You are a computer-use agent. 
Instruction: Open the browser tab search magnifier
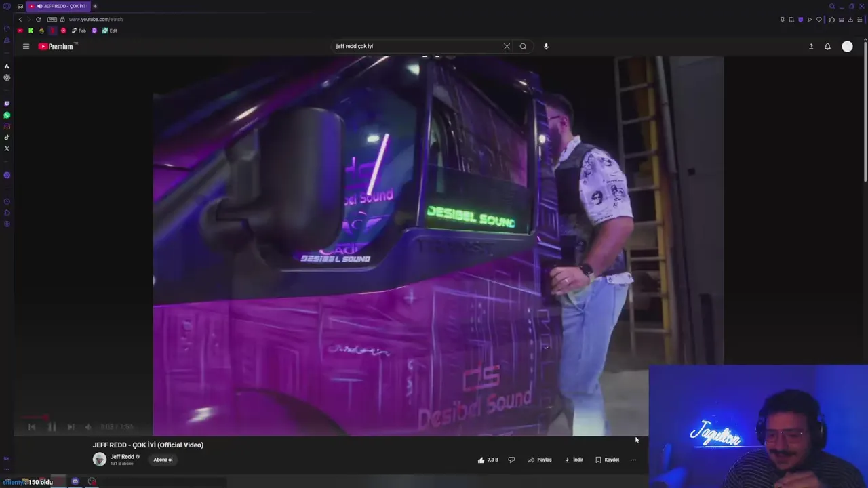pyautogui.click(x=832, y=7)
